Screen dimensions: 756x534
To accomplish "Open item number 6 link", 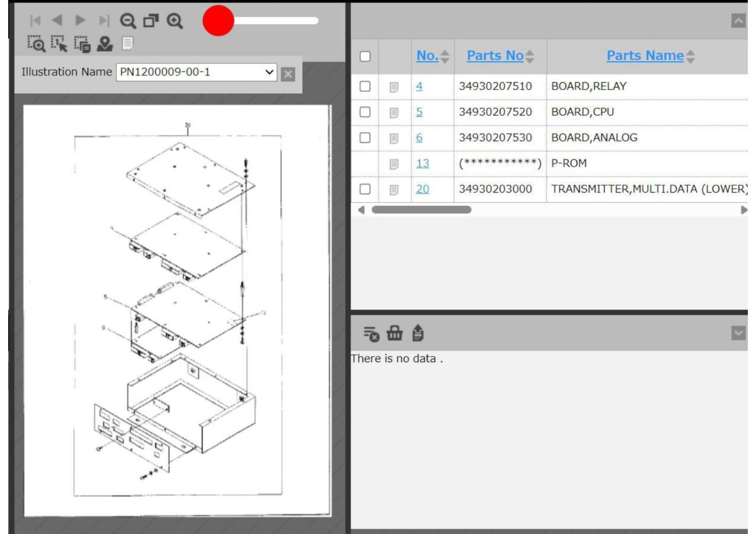I will [419, 137].
